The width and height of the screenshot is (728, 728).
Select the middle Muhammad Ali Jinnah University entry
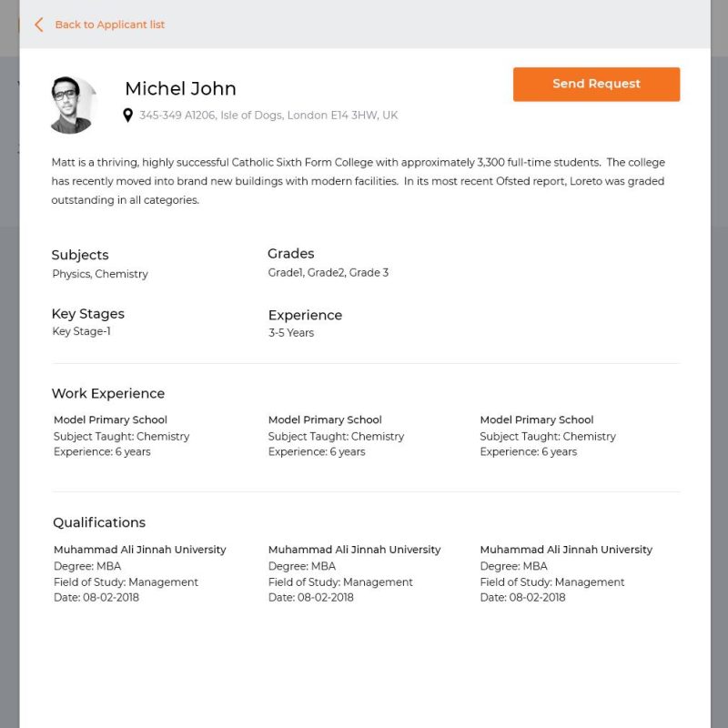coord(354,550)
